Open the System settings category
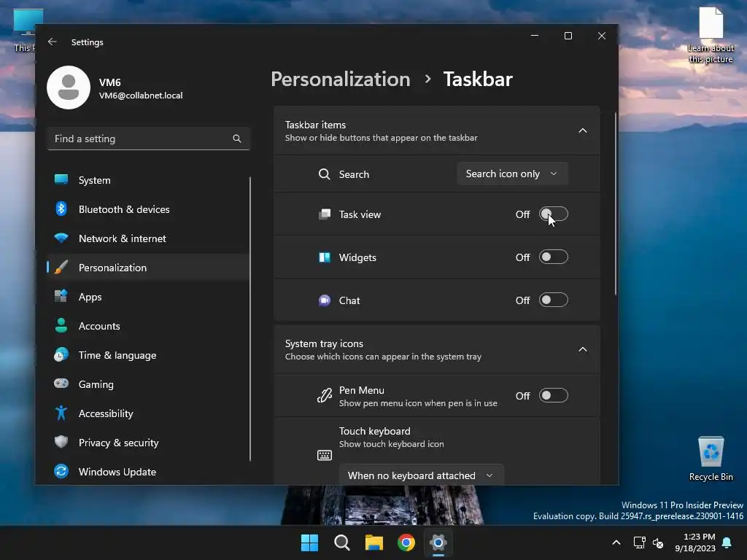This screenshot has width=747, height=560. tap(148, 180)
